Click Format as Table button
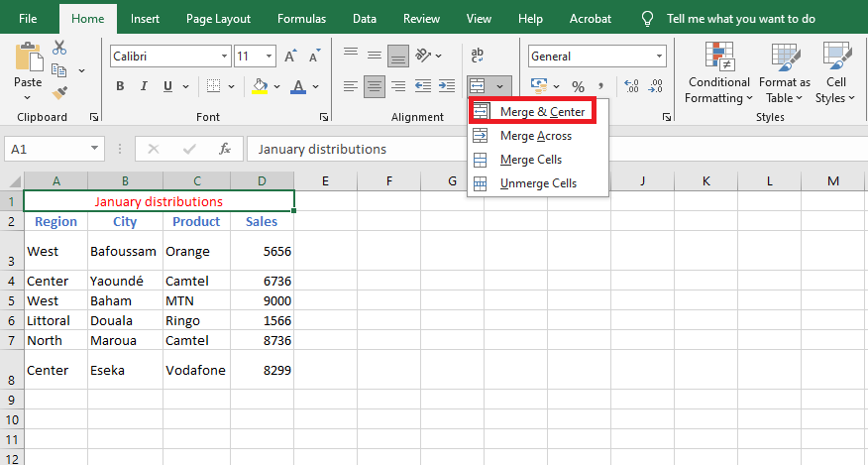The width and height of the screenshot is (868, 465). (785, 72)
